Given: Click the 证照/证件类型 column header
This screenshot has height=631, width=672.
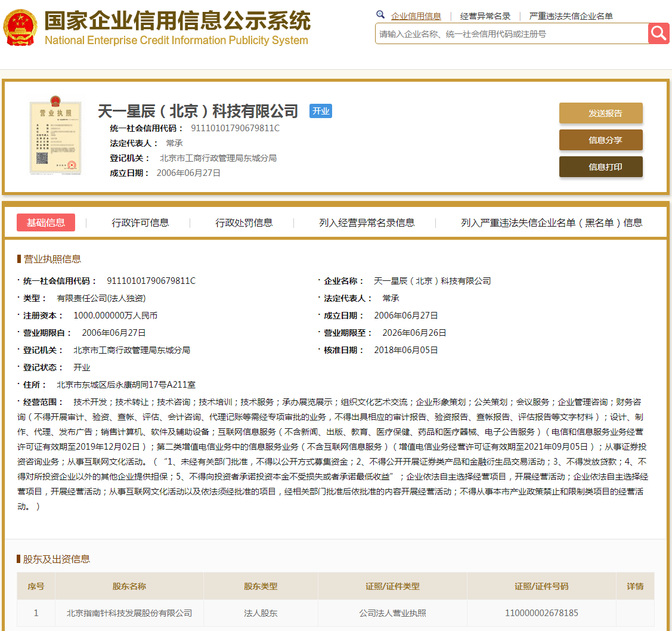Looking at the screenshot, I should [x=392, y=586].
